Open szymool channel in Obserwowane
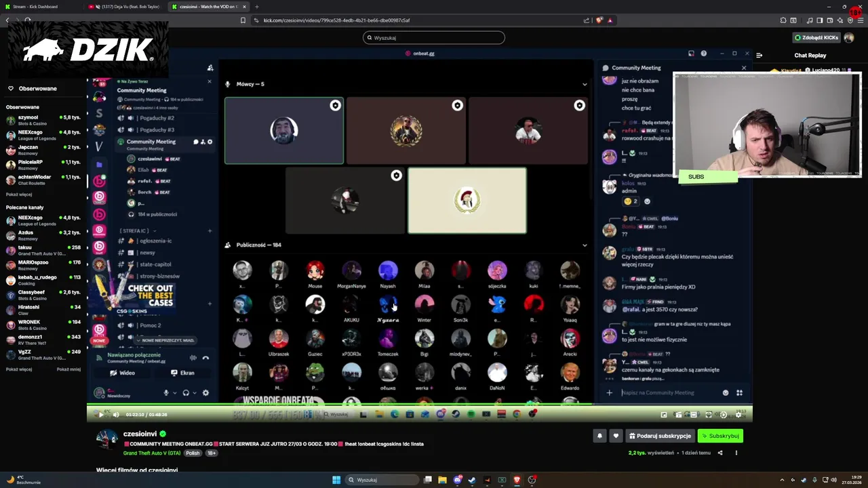The width and height of the screenshot is (868, 488). pyautogui.click(x=43, y=120)
